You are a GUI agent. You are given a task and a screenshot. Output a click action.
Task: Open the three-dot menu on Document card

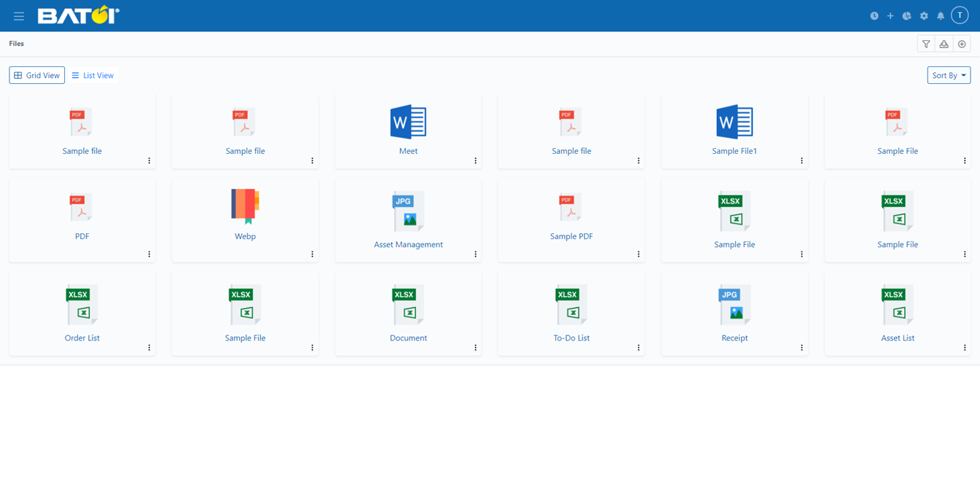tap(476, 348)
